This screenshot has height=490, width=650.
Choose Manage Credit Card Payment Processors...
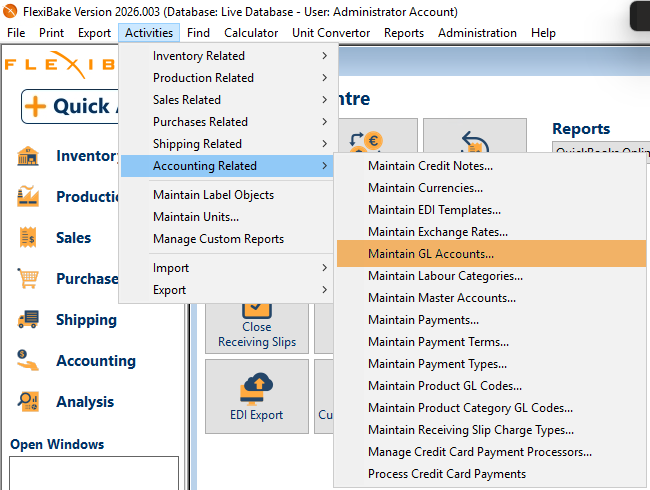(x=491, y=451)
